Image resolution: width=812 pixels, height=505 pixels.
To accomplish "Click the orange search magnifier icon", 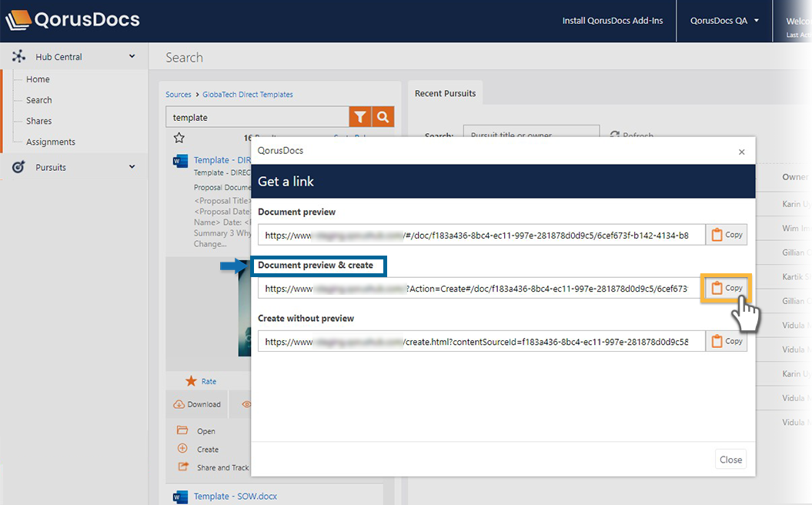I will pyautogui.click(x=383, y=116).
